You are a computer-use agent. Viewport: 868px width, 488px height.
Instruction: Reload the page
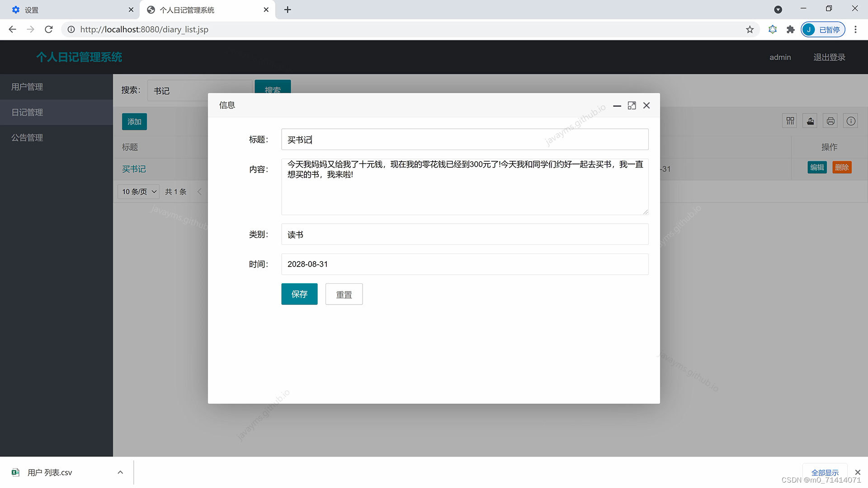coord(49,29)
